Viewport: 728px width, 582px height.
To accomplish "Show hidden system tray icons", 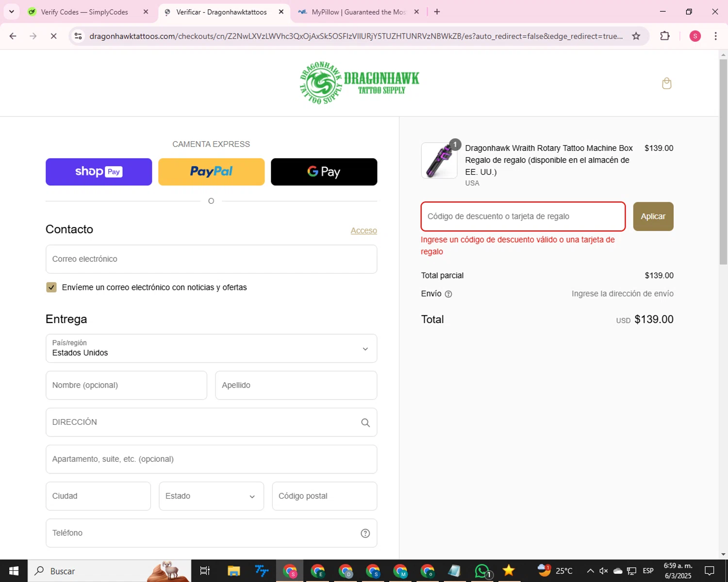I will coord(590,571).
